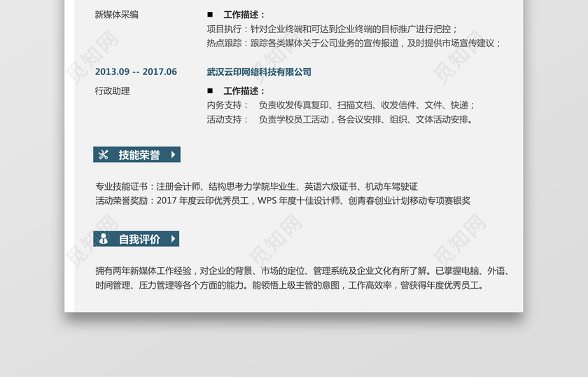Click the arrow on the 技能荣誉 banner
The height and width of the screenshot is (377, 588).
(x=173, y=154)
